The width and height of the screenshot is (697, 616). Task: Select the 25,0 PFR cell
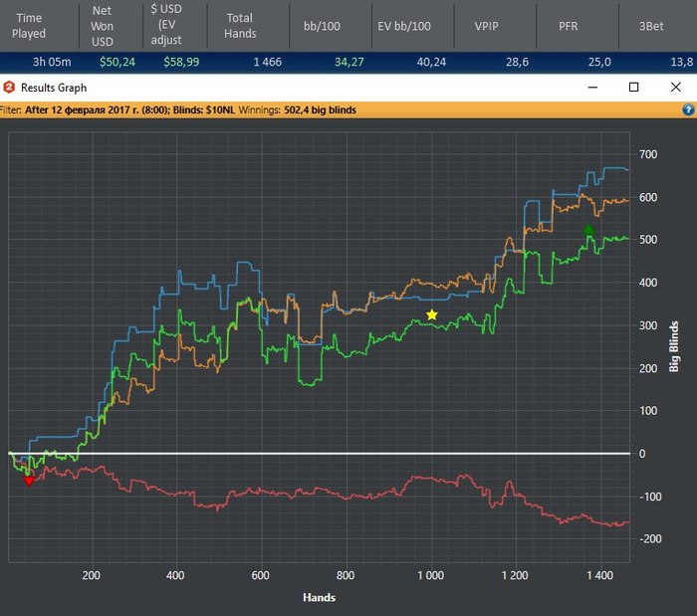(x=599, y=62)
